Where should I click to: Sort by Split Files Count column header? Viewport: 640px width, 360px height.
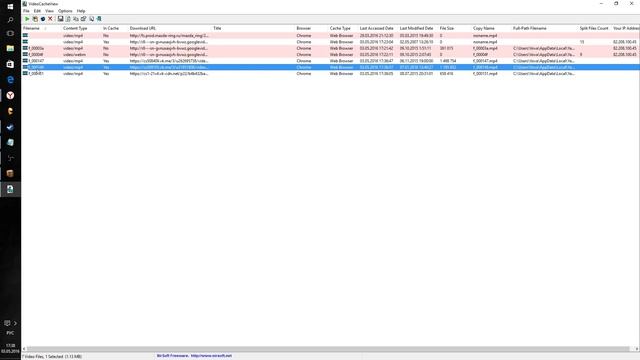(x=595, y=28)
